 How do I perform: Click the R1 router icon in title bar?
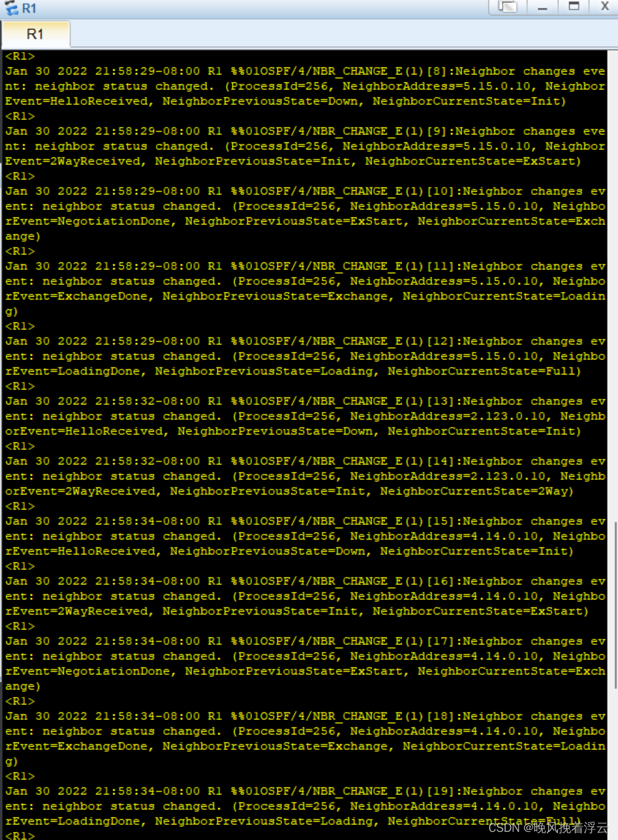(11, 8)
